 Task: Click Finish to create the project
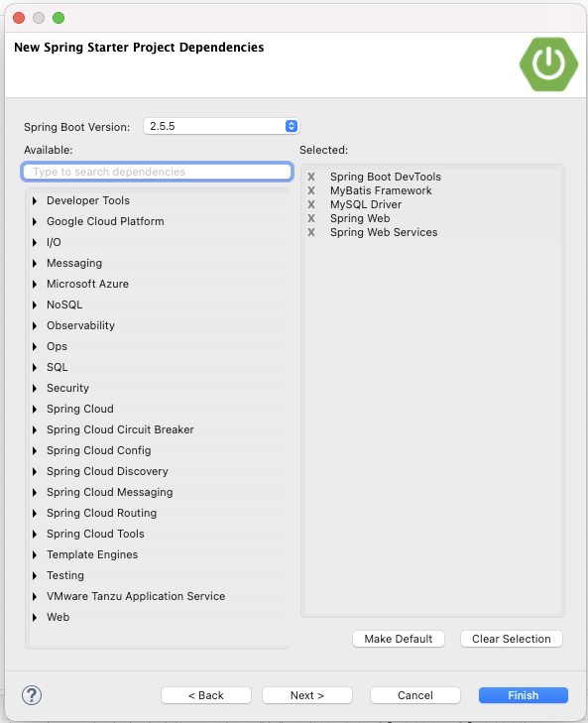(x=524, y=695)
